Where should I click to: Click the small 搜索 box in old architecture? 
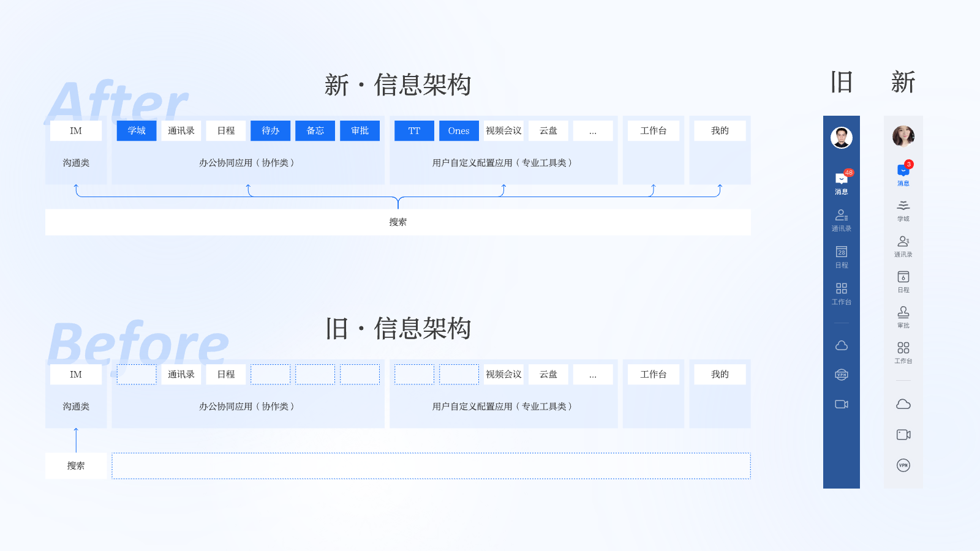point(76,466)
